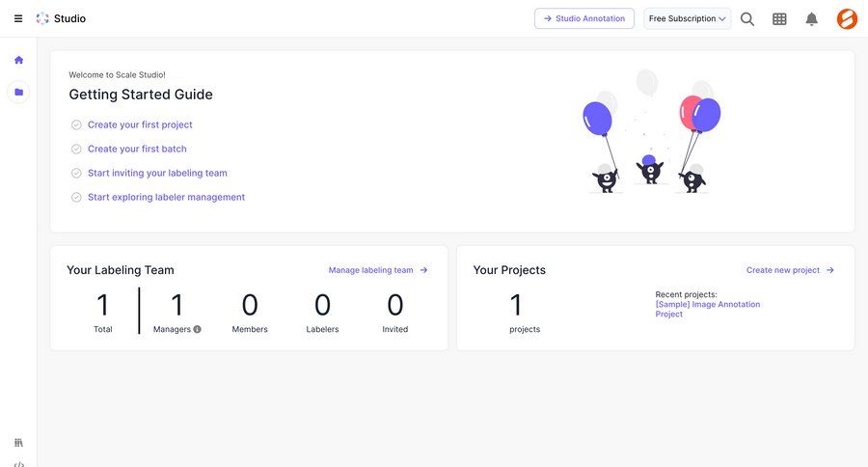Toggle checkmark for Create your first batch
868x467 pixels.
tap(76, 149)
